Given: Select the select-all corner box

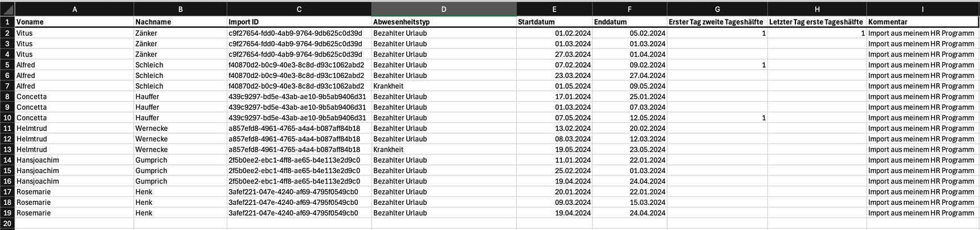Looking at the screenshot, I should pyautogui.click(x=7, y=9).
